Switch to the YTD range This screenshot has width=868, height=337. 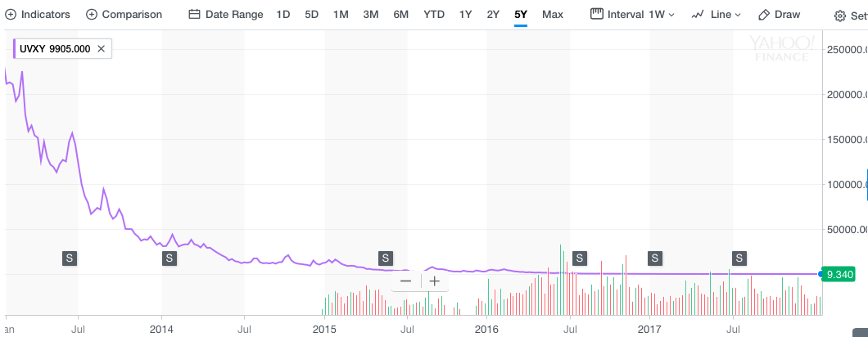(434, 15)
